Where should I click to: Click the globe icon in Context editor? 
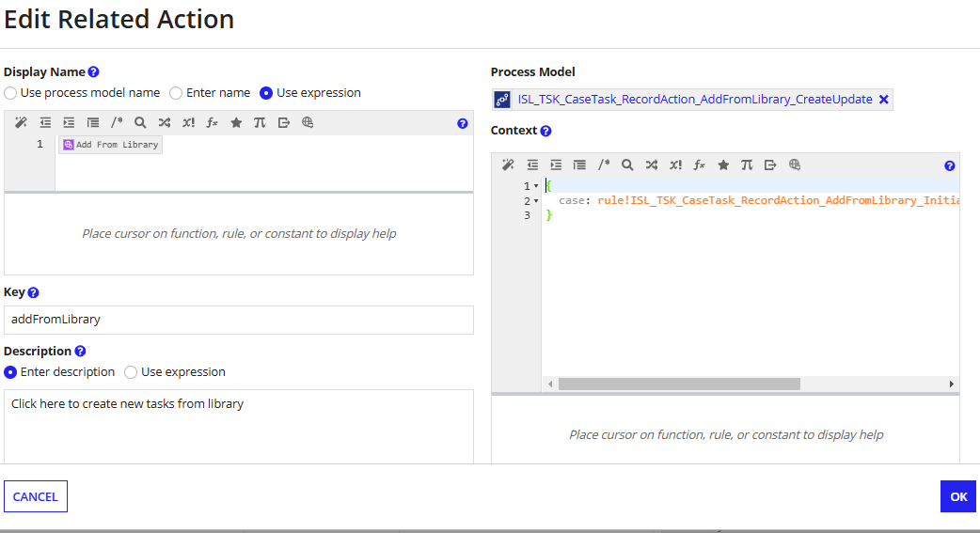click(x=795, y=165)
